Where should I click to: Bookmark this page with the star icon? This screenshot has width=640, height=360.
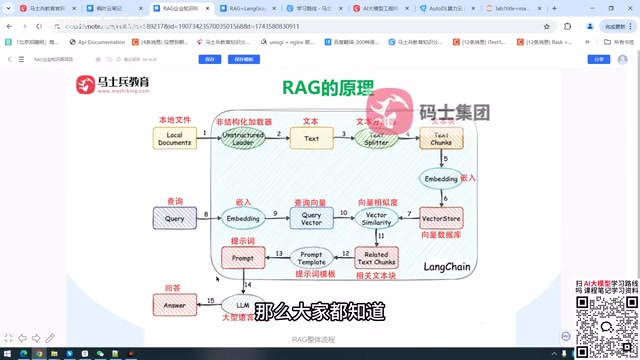click(547, 27)
